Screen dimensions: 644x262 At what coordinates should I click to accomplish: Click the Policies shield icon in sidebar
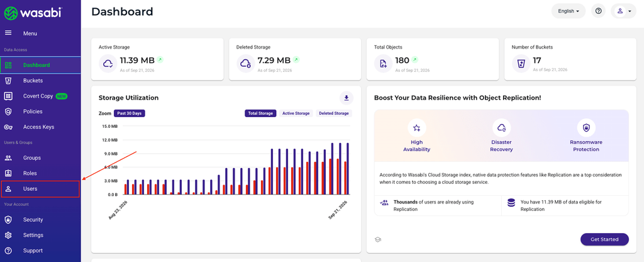pos(8,111)
